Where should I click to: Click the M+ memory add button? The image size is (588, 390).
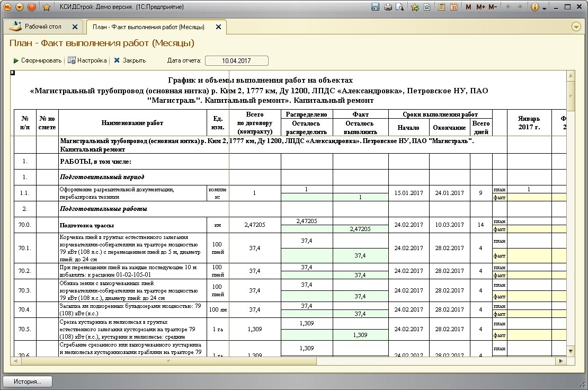point(480,7)
